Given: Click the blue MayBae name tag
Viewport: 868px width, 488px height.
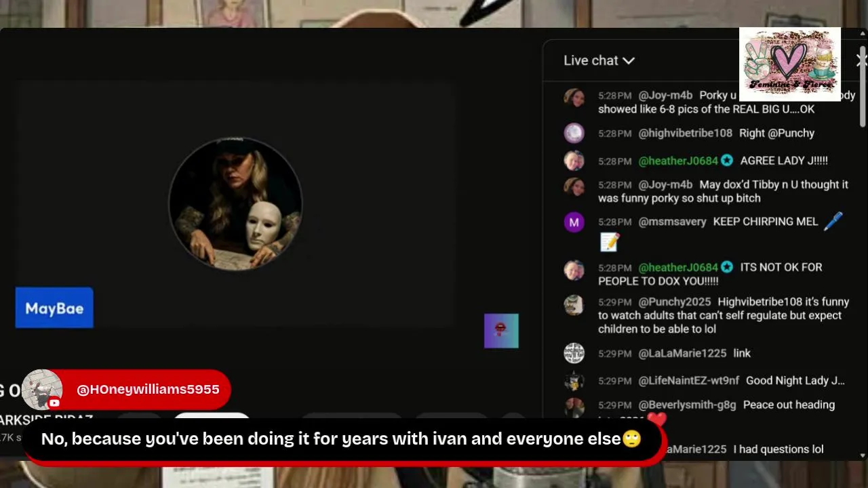Looking at the screenshot, I should pos(54,308).
